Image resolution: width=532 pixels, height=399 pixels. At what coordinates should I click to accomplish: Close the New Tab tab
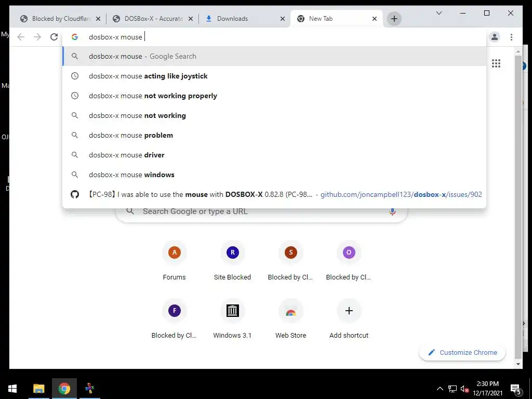374,19
